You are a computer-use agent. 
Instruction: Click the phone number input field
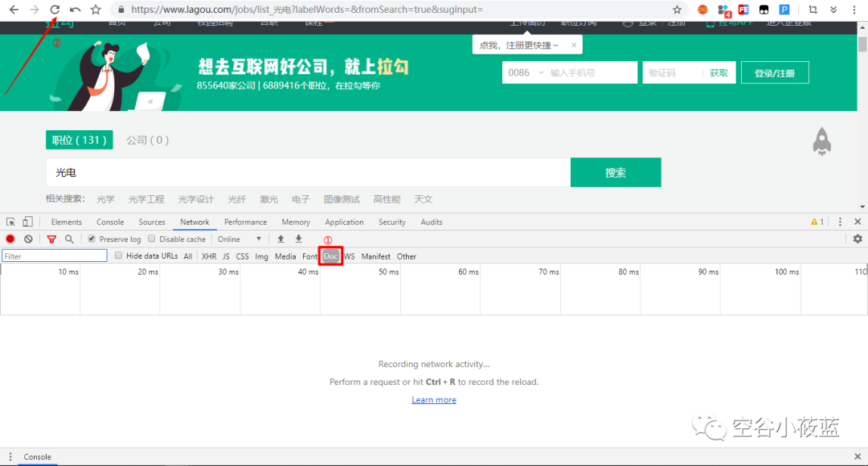(x=592, y=72)
